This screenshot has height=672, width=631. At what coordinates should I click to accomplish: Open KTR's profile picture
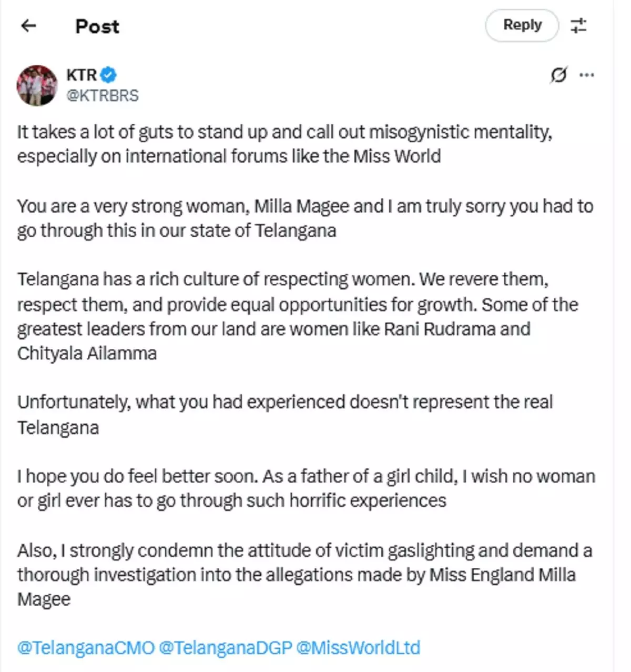click(x=37, y=85)
